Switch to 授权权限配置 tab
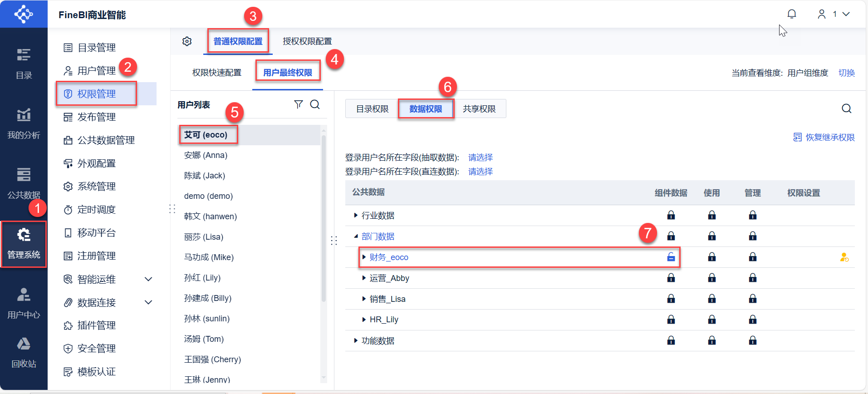The width and height of the screenshot is (868, 394). click(307, 41)
